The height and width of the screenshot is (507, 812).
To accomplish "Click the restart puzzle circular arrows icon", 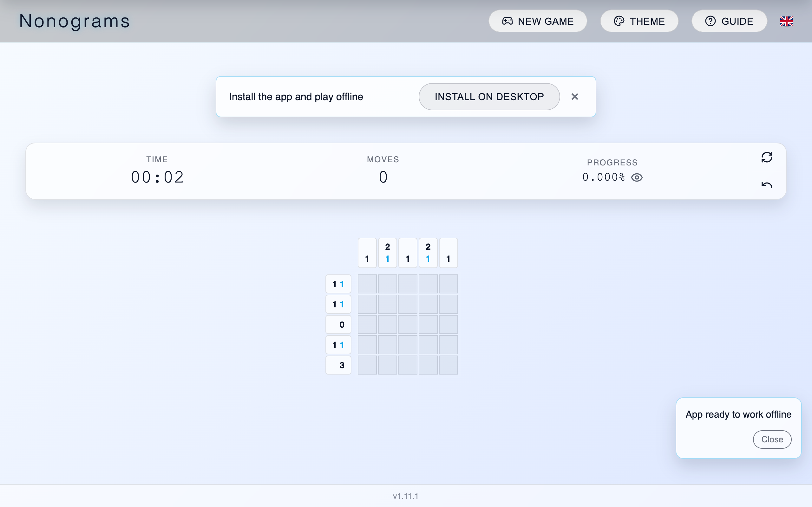I will 767,157.
